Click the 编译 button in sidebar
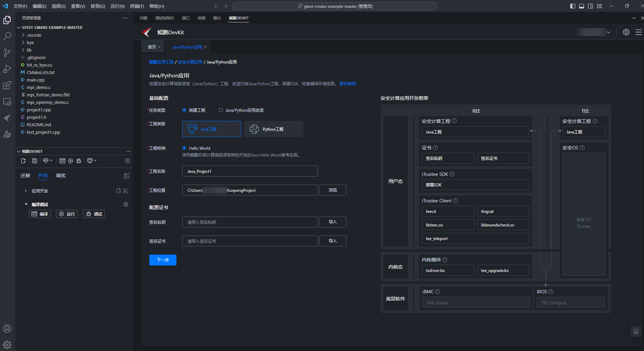Screen dimensions: 644x351 tap(40, 214)
